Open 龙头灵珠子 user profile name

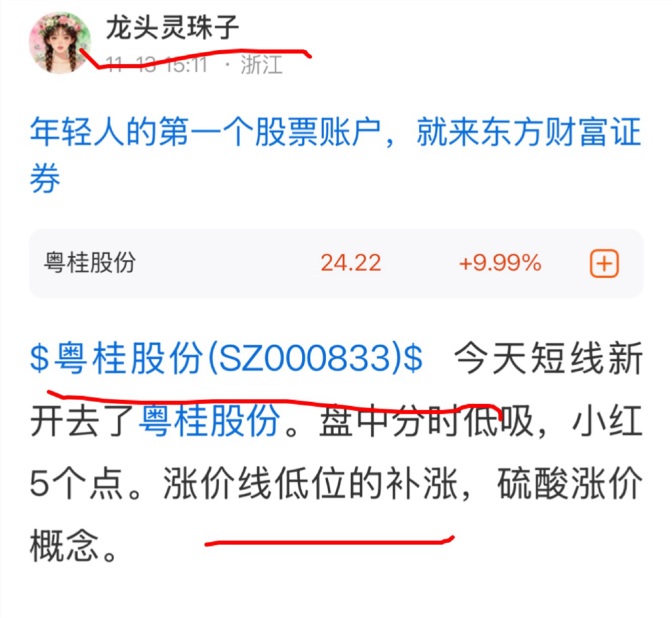click(173, 28)
